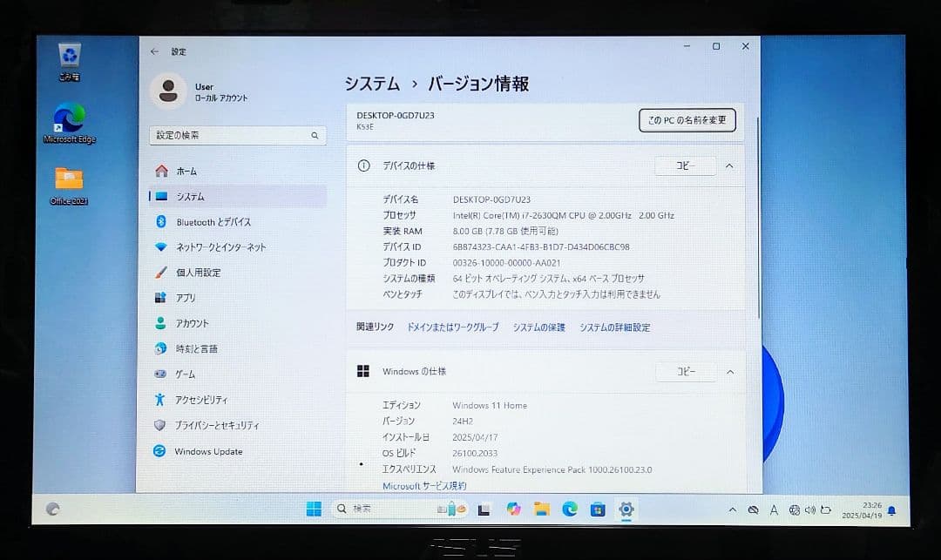The width and height of the screenshot is (941, 560).
Task: Open the widgets icon at taskbar left
Action: coord(53,509)
